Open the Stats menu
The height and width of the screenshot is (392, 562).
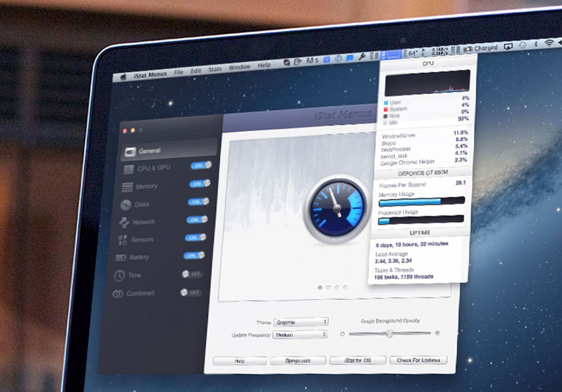[x=215, y=69]
